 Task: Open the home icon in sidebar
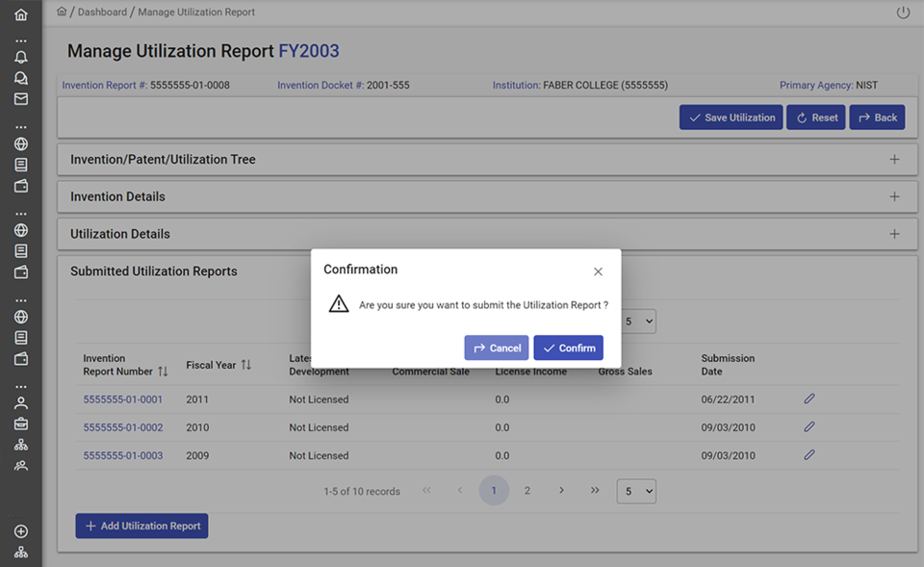(21, 15)
